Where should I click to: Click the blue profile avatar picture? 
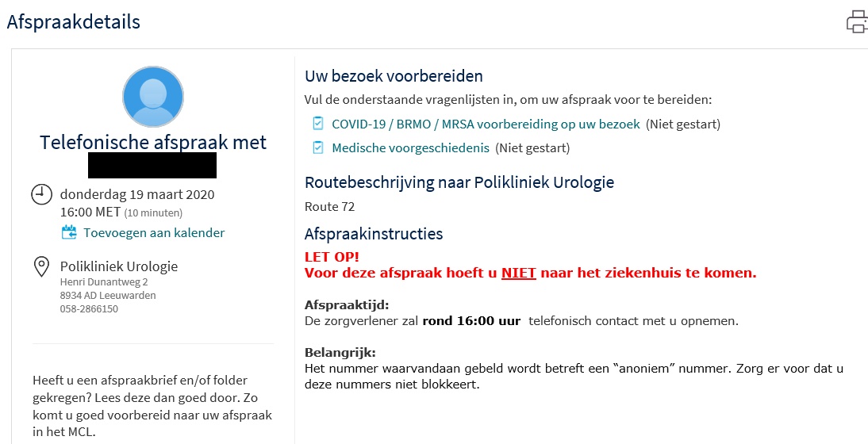click(153, 97)
